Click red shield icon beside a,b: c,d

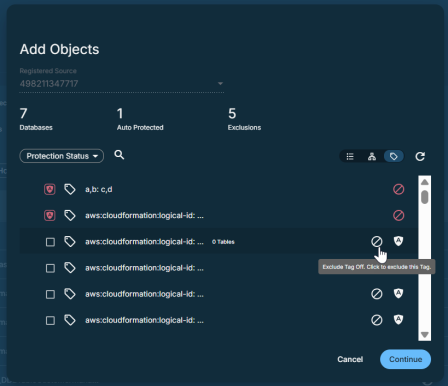[50, 189]
